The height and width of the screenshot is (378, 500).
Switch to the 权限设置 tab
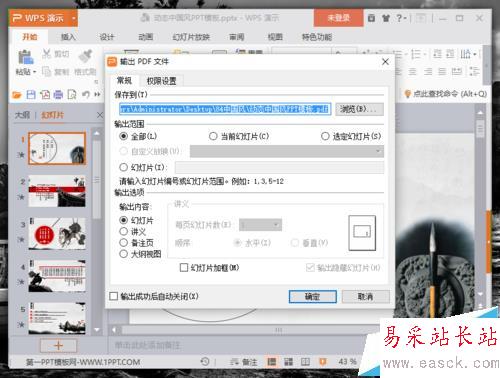tap(161, 81)
